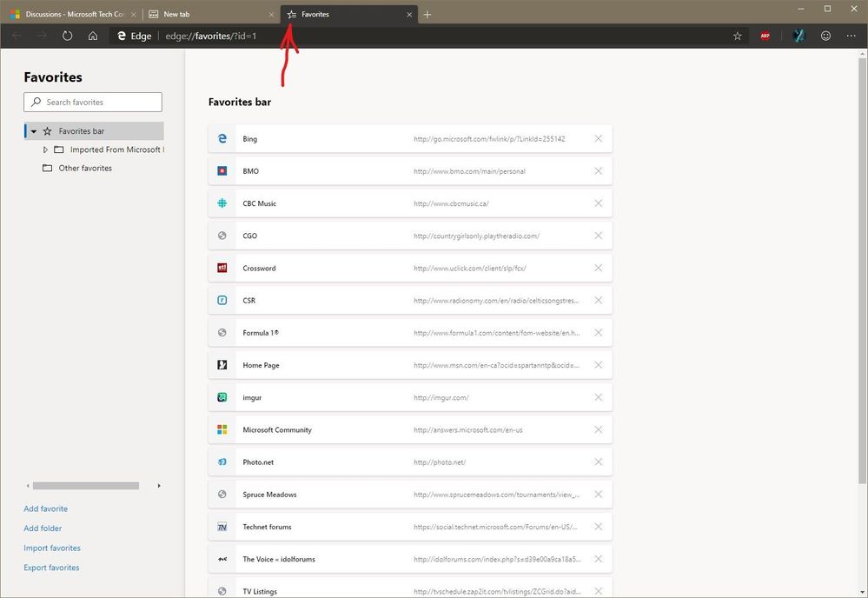Click the Add favorite link
This screenshot has width=868, height=598.
click(45, 508)
